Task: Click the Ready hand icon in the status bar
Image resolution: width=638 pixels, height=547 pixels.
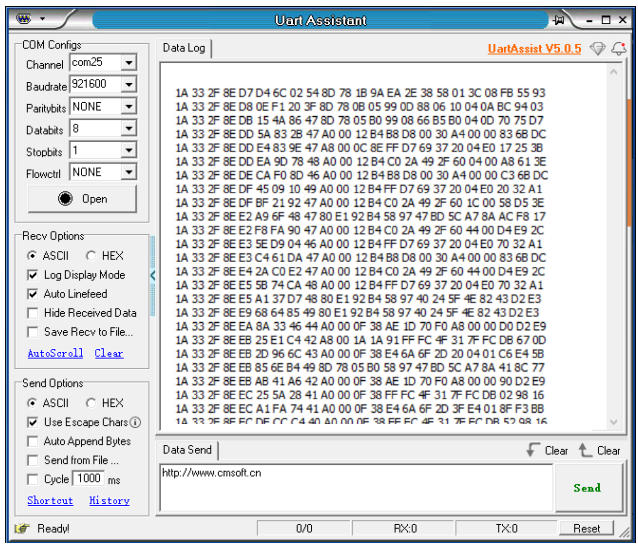Action: (22, 528)
